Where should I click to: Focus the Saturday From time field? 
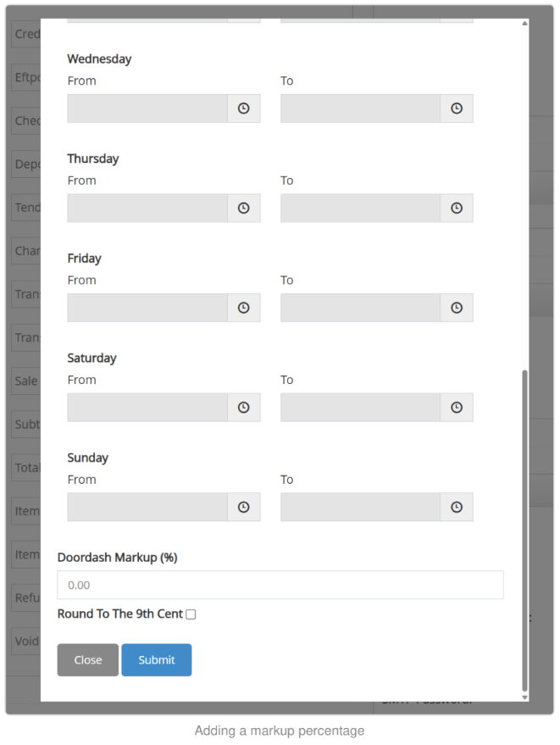pyautogui.click(x=147, y=407)
